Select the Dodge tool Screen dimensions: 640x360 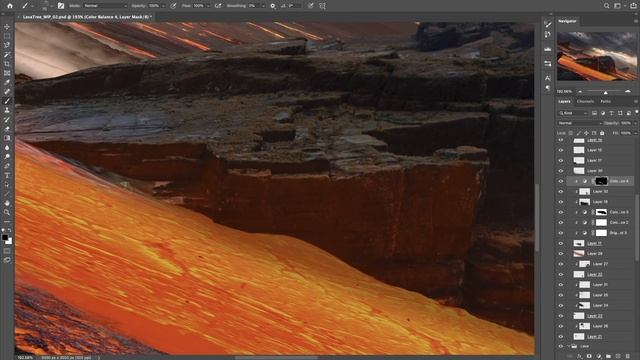[x=7, y=157]
